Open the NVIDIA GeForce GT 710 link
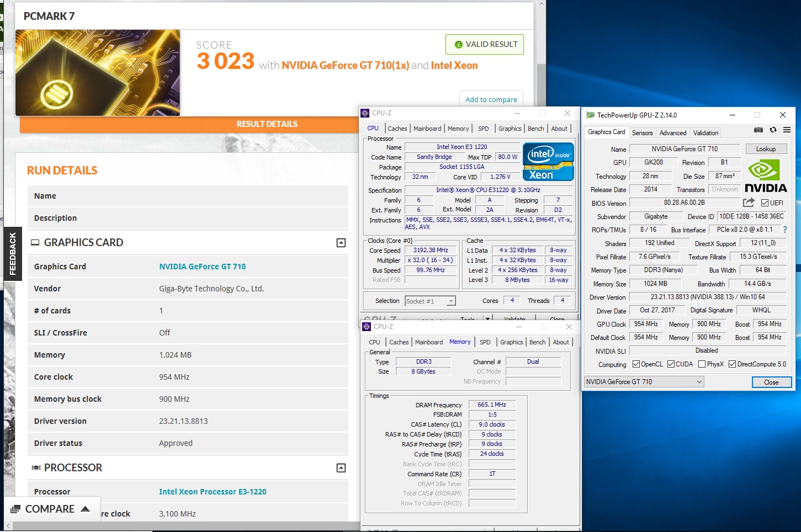801x532 pixels. click(x=203, y=267)
